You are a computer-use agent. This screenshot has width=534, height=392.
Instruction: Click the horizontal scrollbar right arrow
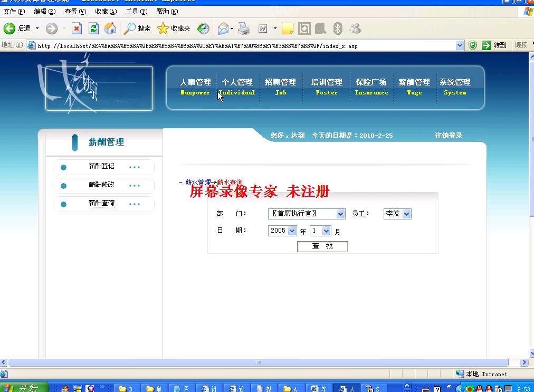coord(525,362)
